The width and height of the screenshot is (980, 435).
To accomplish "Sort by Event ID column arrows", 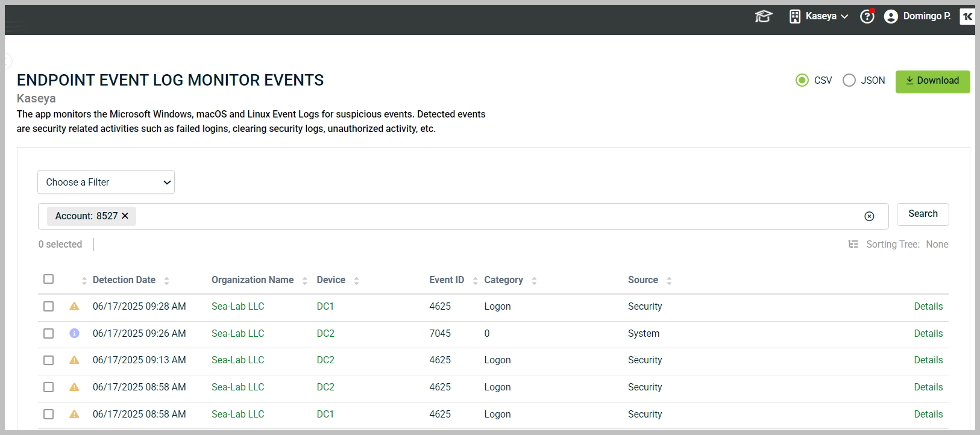I will tap(475, 280).
